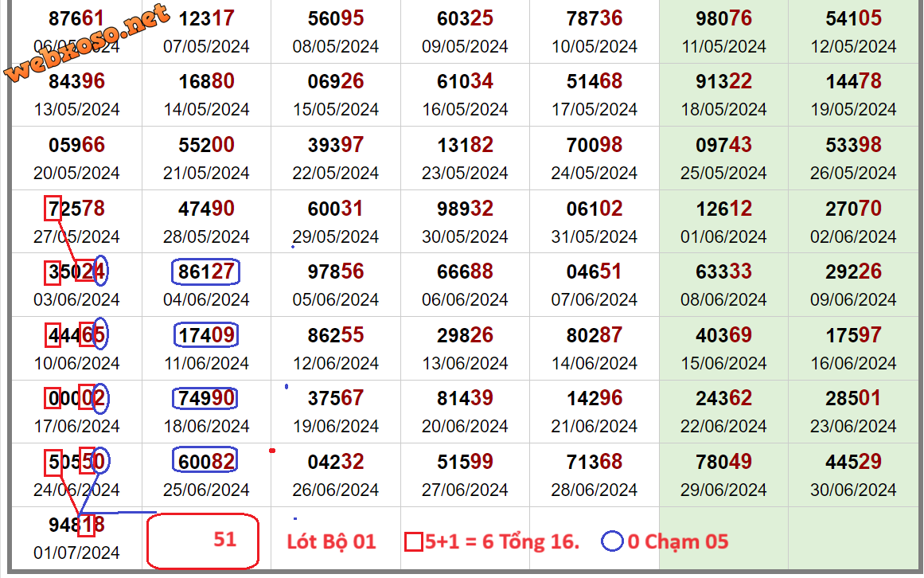Select the number 55200
This screenshot has height=578, width=924.
(x=206, y=145)
